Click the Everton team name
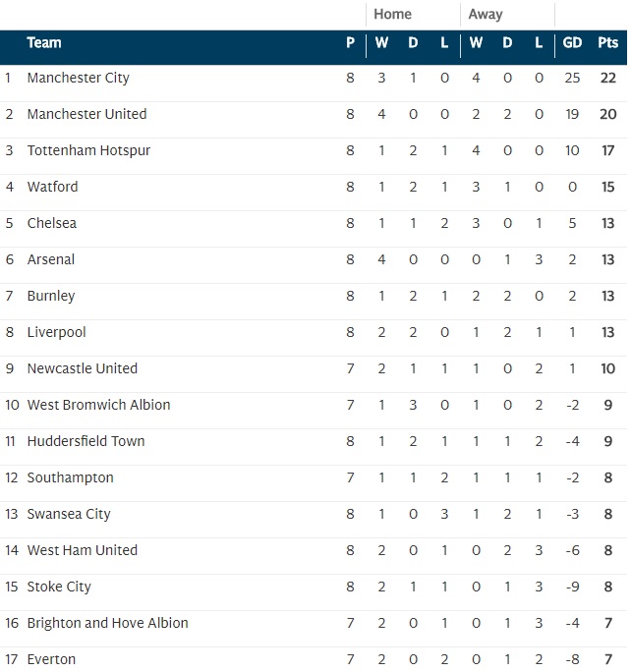 click(51, 659)
